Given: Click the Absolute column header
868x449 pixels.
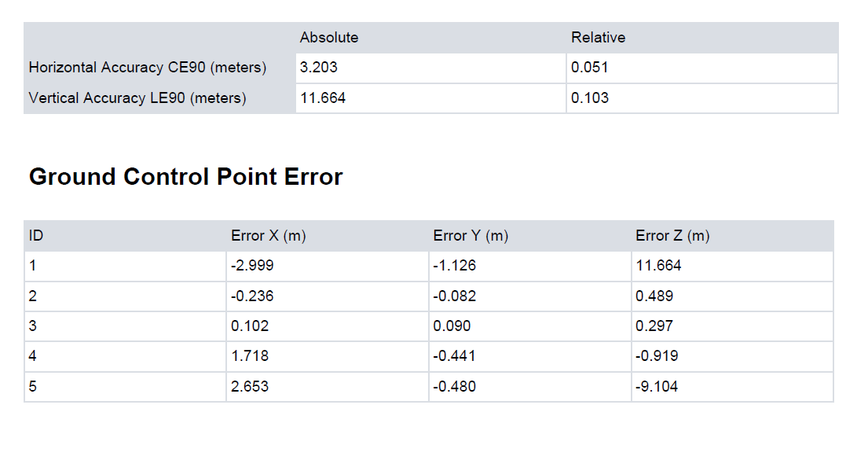Looking at the screenshot, I should pyautogui.click(x=329, y=38).
